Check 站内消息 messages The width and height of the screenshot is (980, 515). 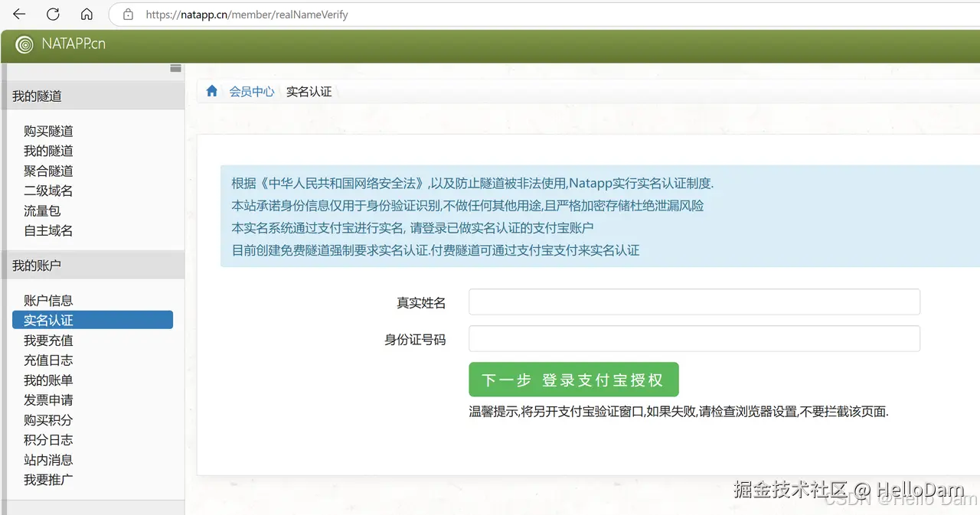point(48,459)
